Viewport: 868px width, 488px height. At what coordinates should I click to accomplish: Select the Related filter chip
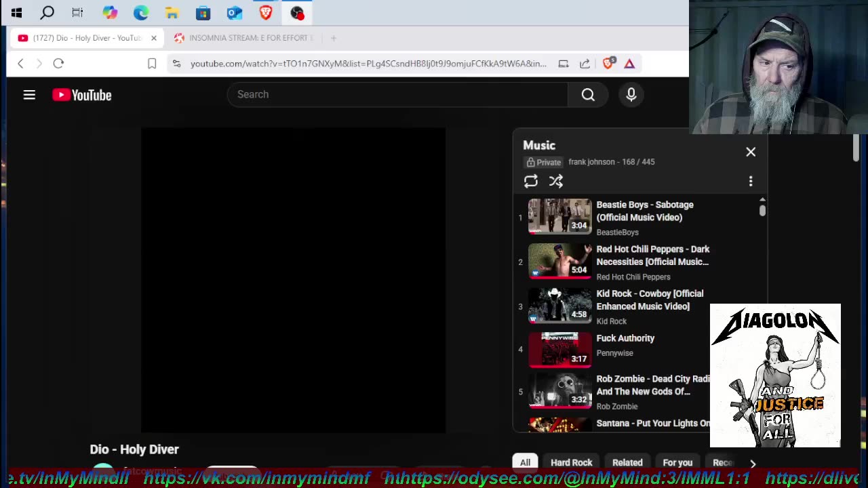627,462
